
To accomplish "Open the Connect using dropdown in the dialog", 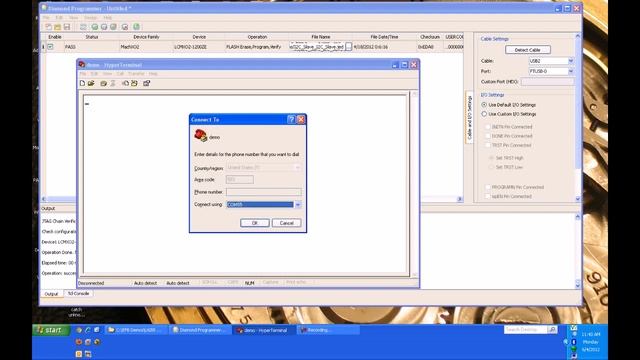I will (298, 204).
